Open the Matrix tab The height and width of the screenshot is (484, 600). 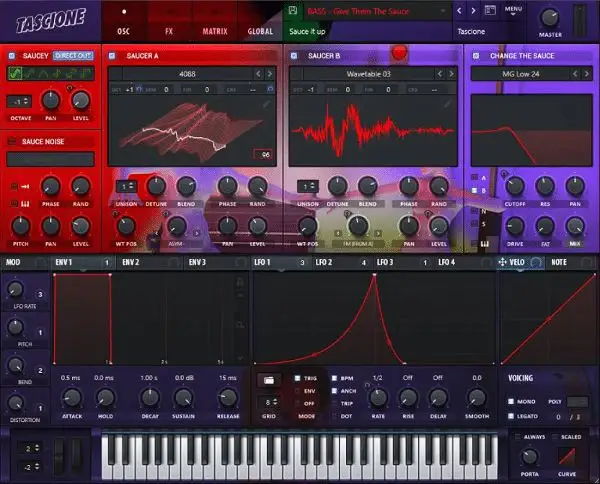(214, 31)
